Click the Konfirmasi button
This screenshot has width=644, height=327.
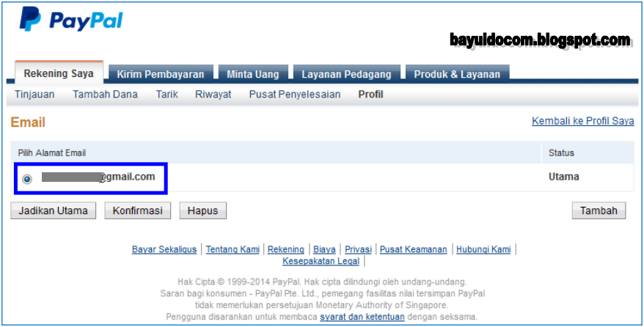[138, 210]
